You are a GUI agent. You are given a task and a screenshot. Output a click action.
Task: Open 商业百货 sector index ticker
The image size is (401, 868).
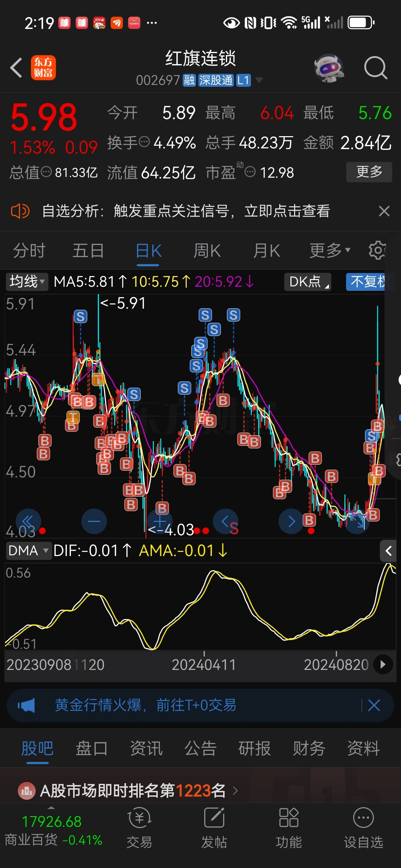click(53, 831)
